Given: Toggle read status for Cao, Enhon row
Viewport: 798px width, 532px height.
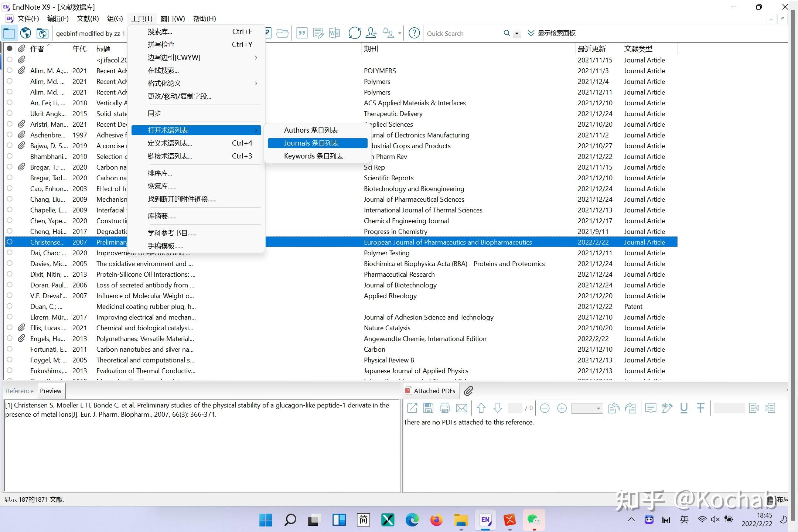Looking at the screenshot, I should pyautogui.click(x=10, y=188).
